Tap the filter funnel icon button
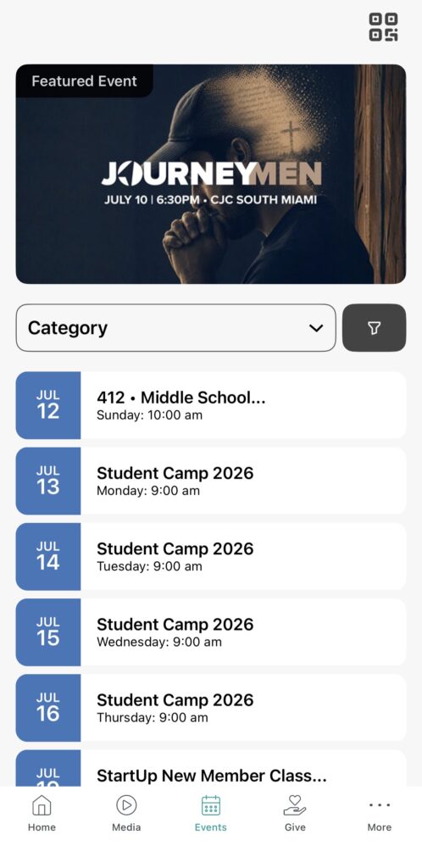Screen dimensions: 422x868 click(x=374, y=328)
